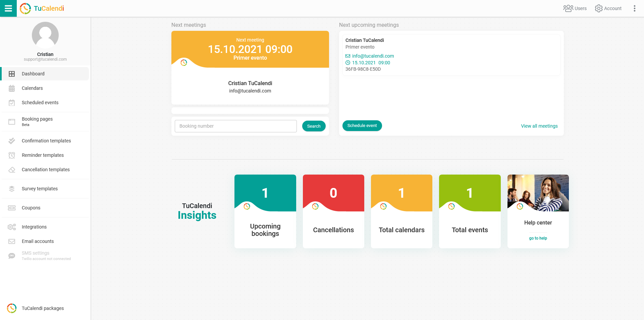Select Reminder templates in sidebar
Screen dimensions: 644x320
click(45, 155)
